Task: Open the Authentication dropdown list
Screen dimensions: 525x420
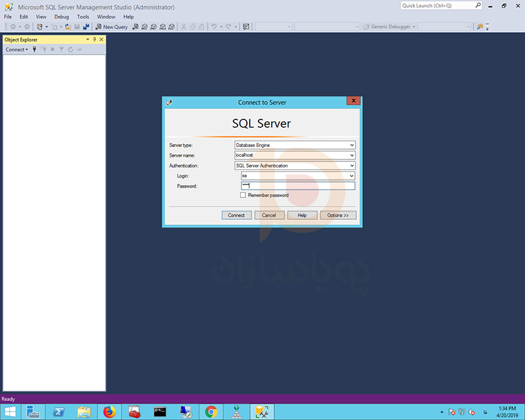Action: coord(352,166)
